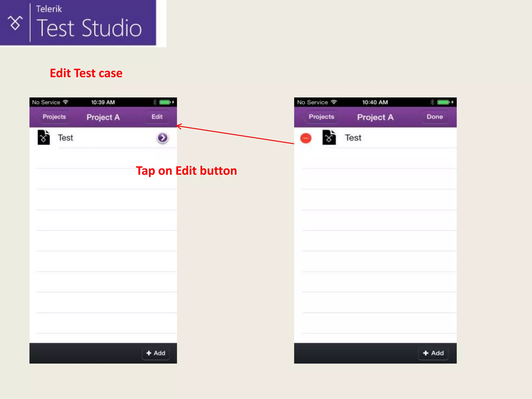Viewport: 532px width, 399px height.
Task: Tap Edit button in left phone
Action: (x=157, y=117)
